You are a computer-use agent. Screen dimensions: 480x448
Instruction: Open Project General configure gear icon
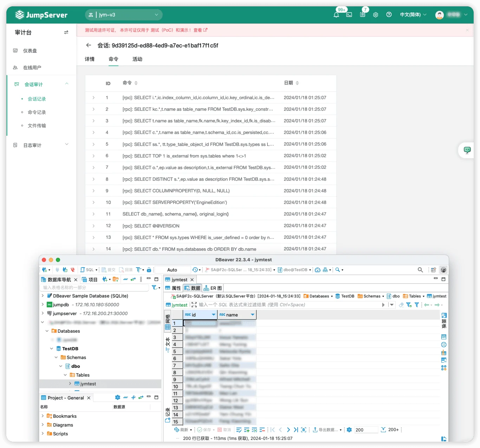[118, 397]
